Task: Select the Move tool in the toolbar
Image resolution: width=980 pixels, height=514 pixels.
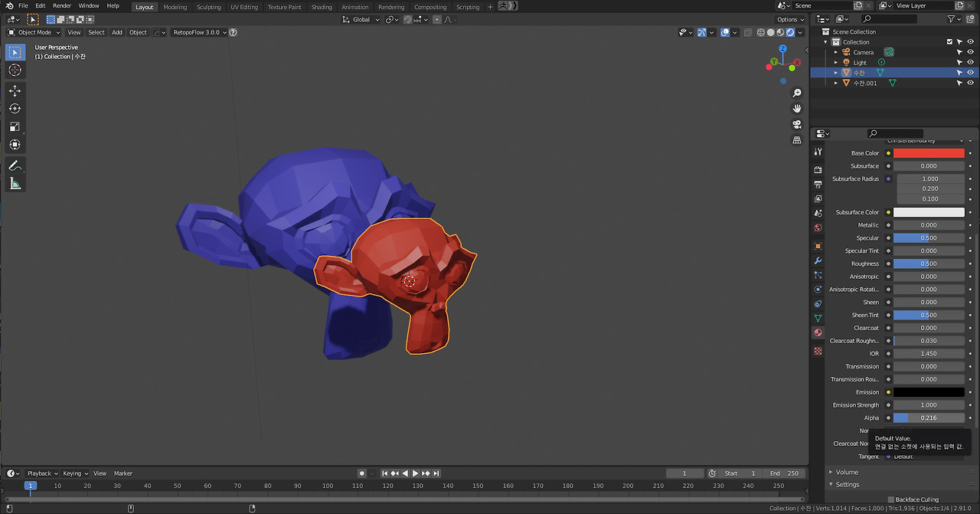Action: point(15,90)
